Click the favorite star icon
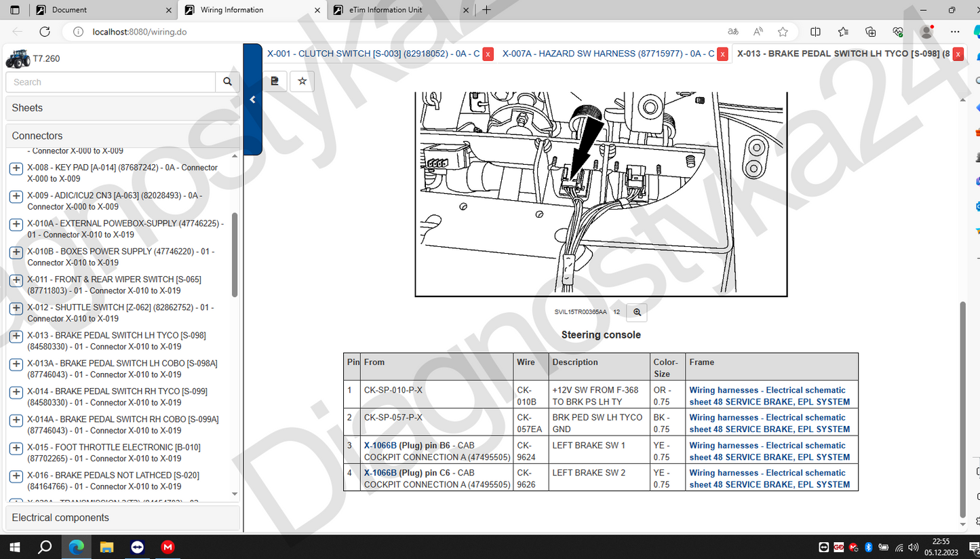980x559 pixels. pos(302,81)
